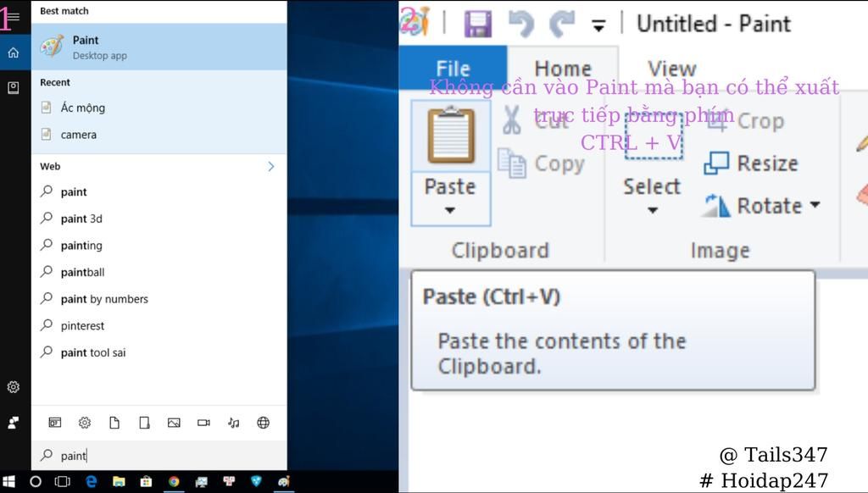This screenshot has width=868, height=493.
Task: Select web suggestion "paint"
Action: (159, 192)
